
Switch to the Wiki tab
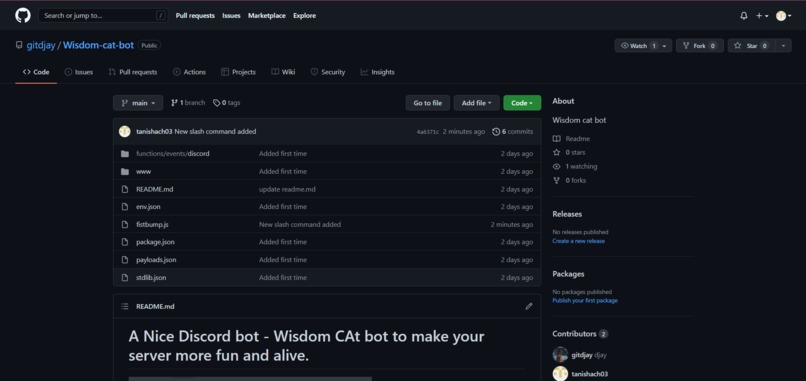283,72
